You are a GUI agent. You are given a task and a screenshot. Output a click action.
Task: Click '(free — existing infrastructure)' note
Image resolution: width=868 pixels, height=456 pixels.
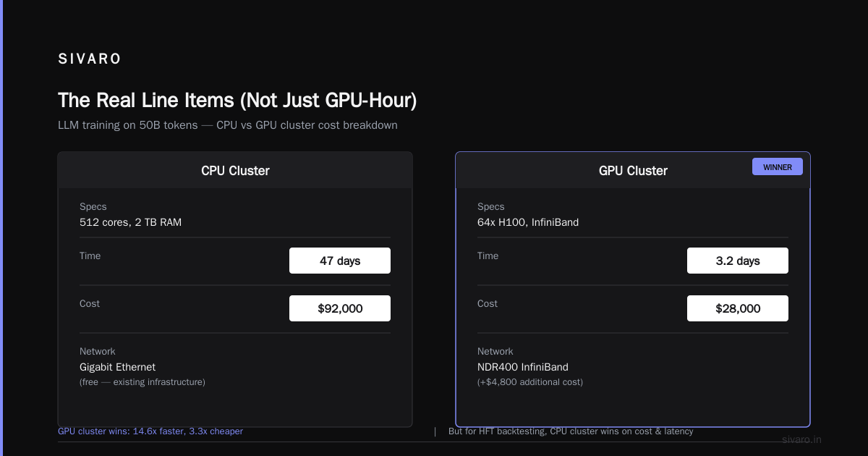[x=142, y=382]
